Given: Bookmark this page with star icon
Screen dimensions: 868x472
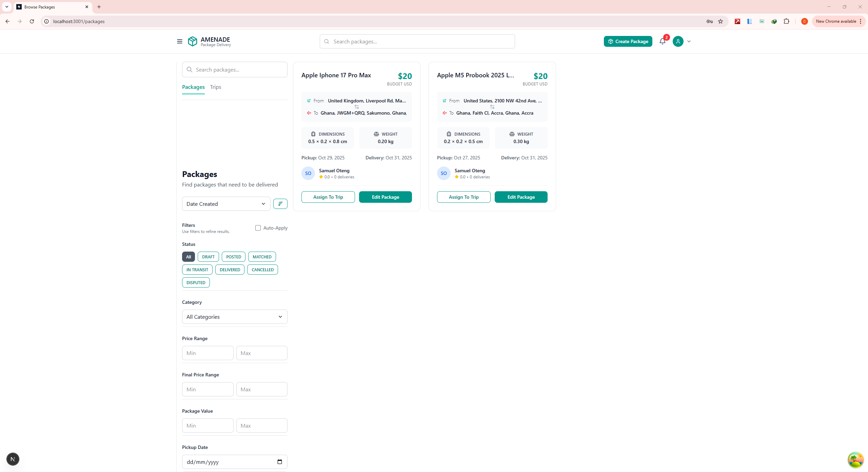Looking at the screenshot, I should pyautogui.click(x=721, y=21).
